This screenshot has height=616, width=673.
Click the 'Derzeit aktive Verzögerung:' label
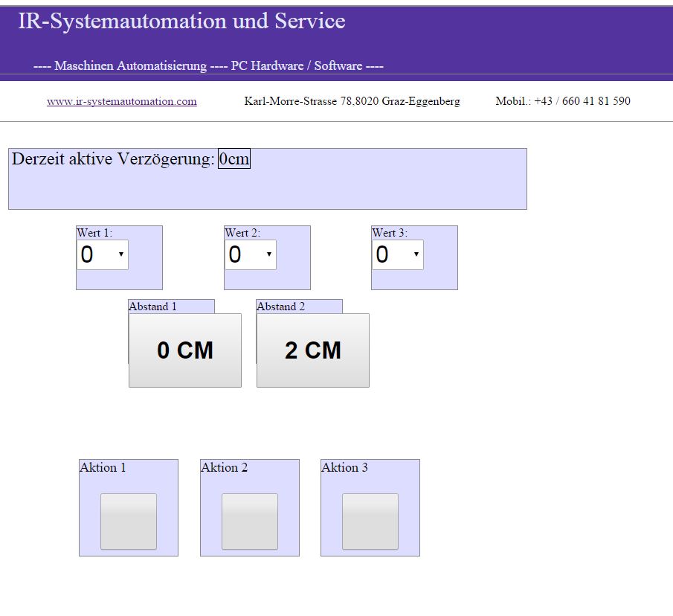point(113,158)
